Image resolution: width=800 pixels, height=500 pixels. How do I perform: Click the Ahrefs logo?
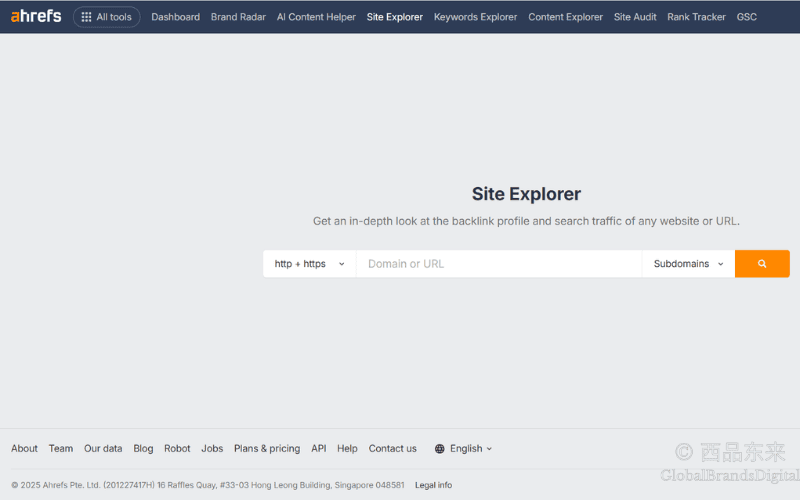pyautogui.click(x=36, y=16)
